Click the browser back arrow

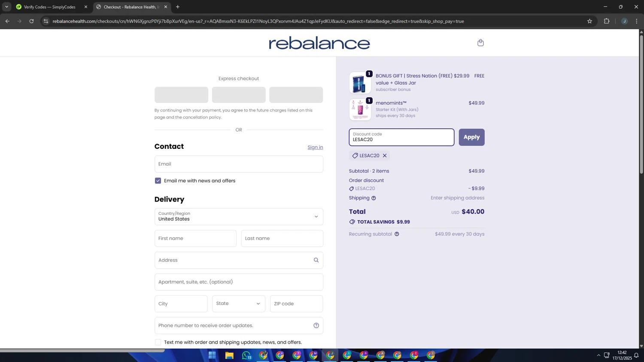7,21
